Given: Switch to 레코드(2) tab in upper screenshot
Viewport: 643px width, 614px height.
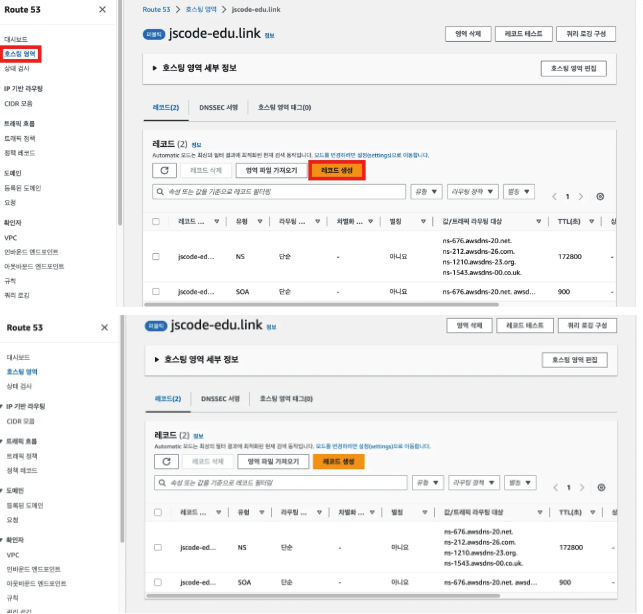Looking at the screenshot, I should [166, 107].
